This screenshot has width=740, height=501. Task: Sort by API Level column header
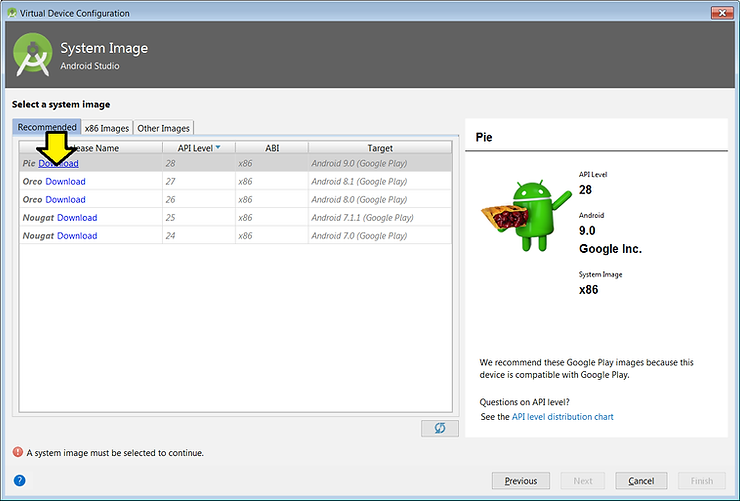click(198, 148)
